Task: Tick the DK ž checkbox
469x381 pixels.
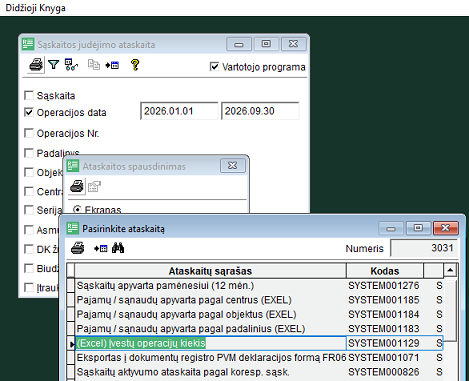Action: point(29,249)
